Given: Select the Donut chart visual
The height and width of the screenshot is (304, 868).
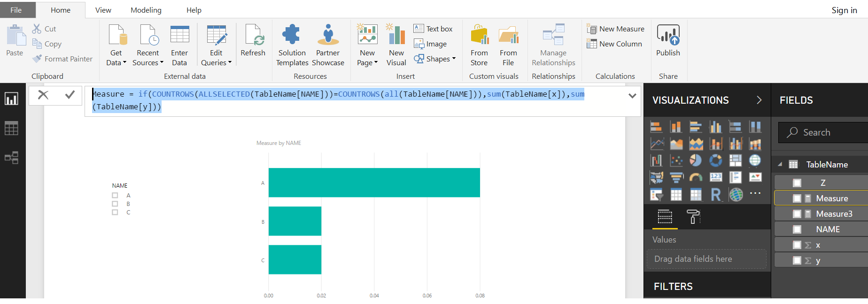Looking at the screenshot, I should pos(715,160).
